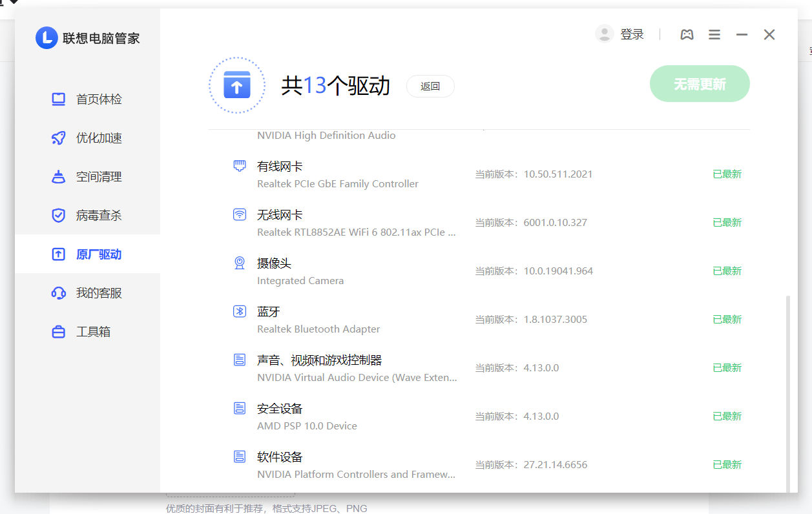Click NVIDIA Platform Controllers and Framework text
Image resolution: width=812 pixels, height=514 pixels.
pyautogui.click(x=357, y=475)
